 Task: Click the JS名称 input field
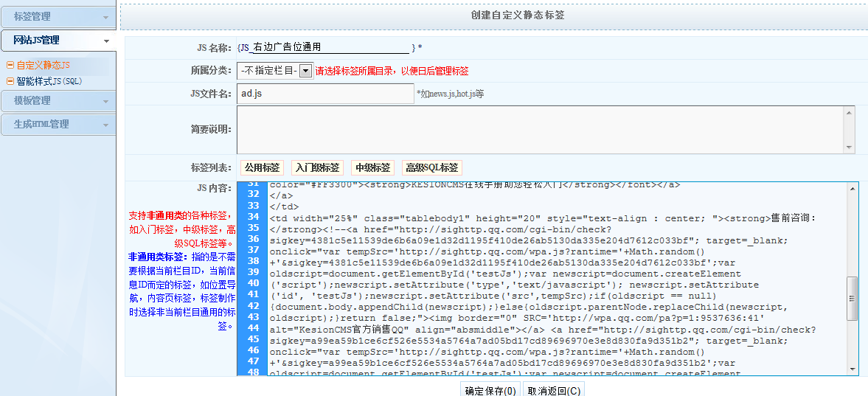point(330,48)
